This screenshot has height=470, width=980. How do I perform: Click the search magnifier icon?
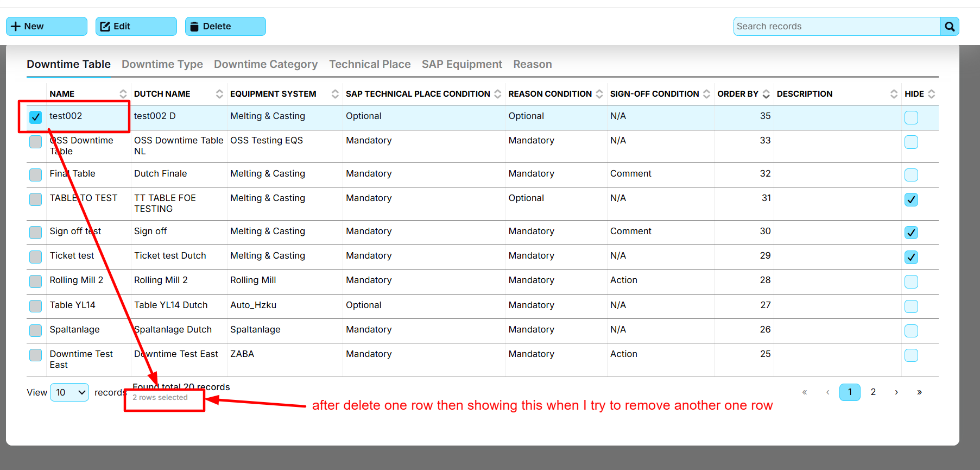pos(949,27)
